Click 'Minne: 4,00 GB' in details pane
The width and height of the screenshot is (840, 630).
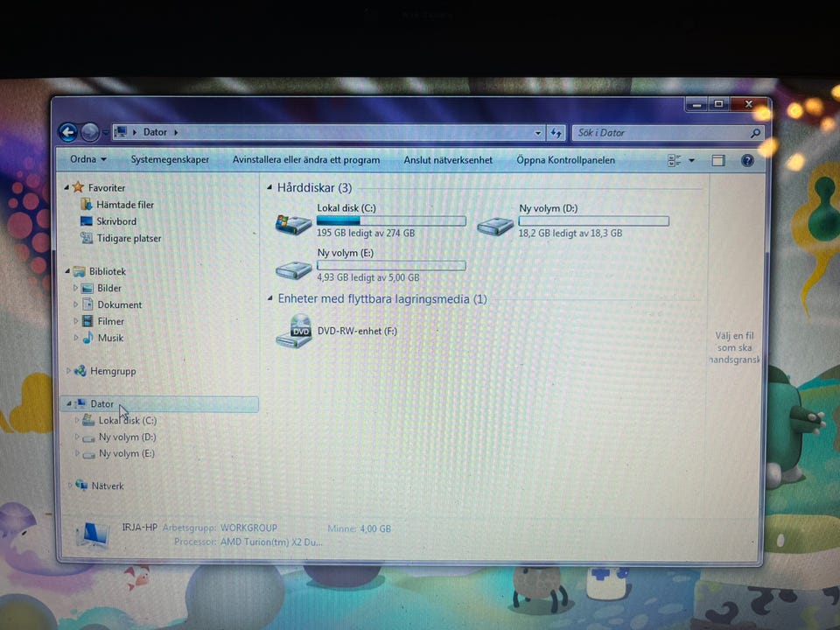tap(359, 528)
